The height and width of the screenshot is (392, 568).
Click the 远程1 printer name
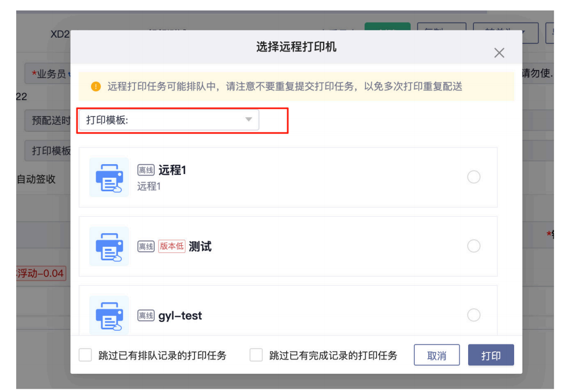173,170
